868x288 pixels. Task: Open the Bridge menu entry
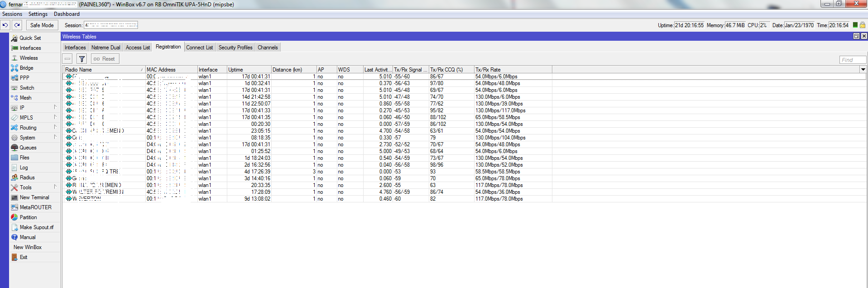(x=26, y=68)
